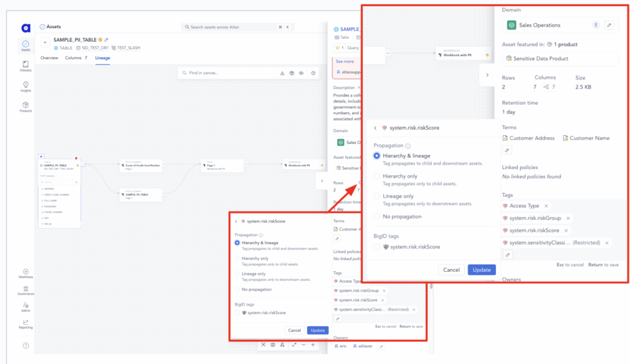Click the Update button in enlarged popup
The image size is (630, 364).
coord(481,270)
